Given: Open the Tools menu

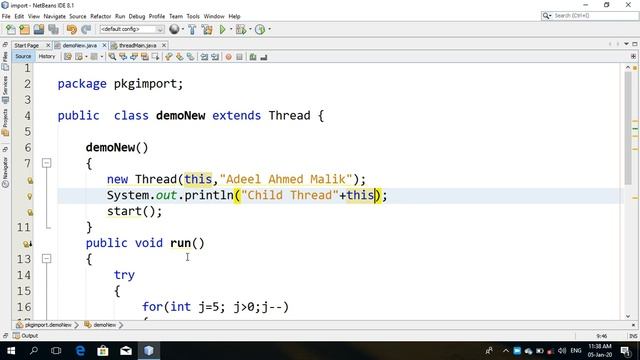Looking at the screenshot, I should (x=193, y=16).
